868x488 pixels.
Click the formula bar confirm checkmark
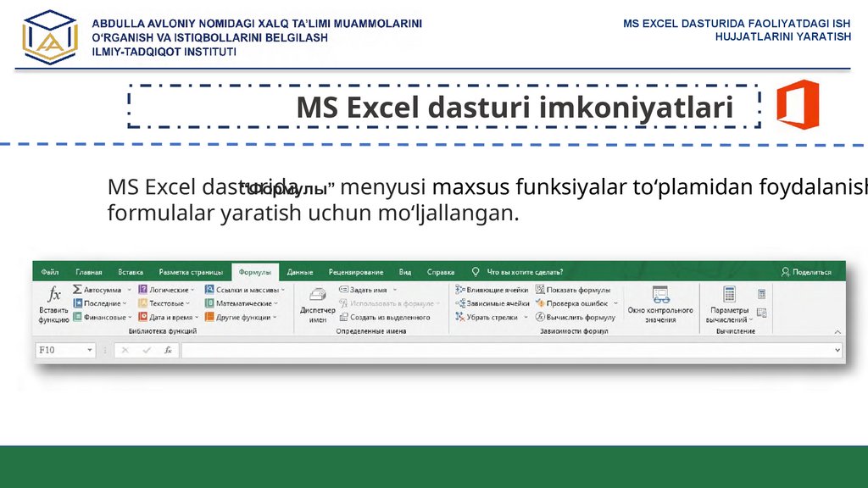[147, 350]
